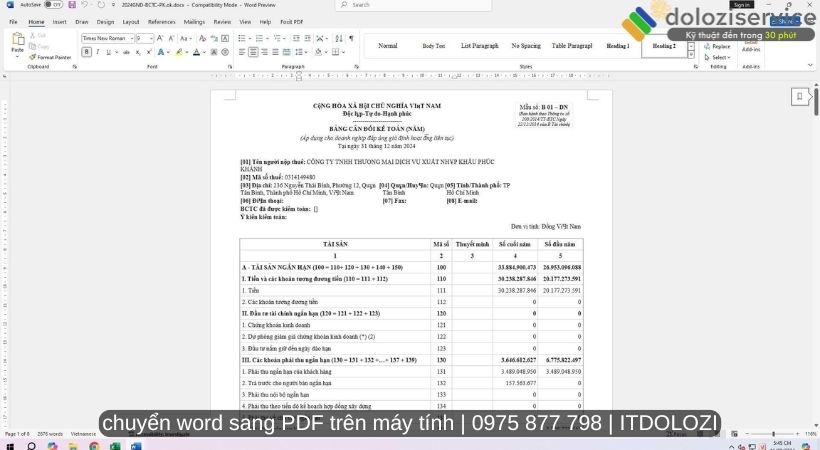Open Chrome from the taskbar
Screen dimensions: 820x450
tap(94, 446)
